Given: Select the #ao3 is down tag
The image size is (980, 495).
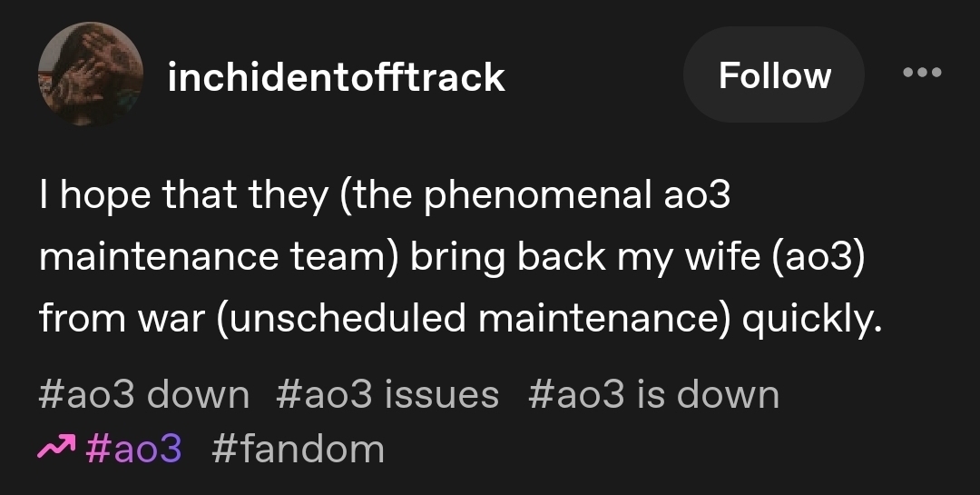Looking at the screenshot, I should tap(652, 395).
